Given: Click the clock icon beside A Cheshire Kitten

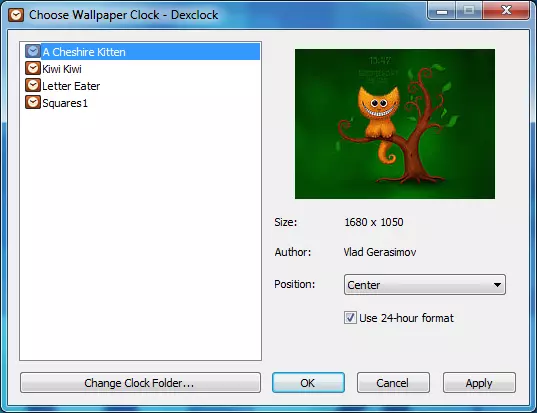Looking at the screenshot, I should pos(33,51).
